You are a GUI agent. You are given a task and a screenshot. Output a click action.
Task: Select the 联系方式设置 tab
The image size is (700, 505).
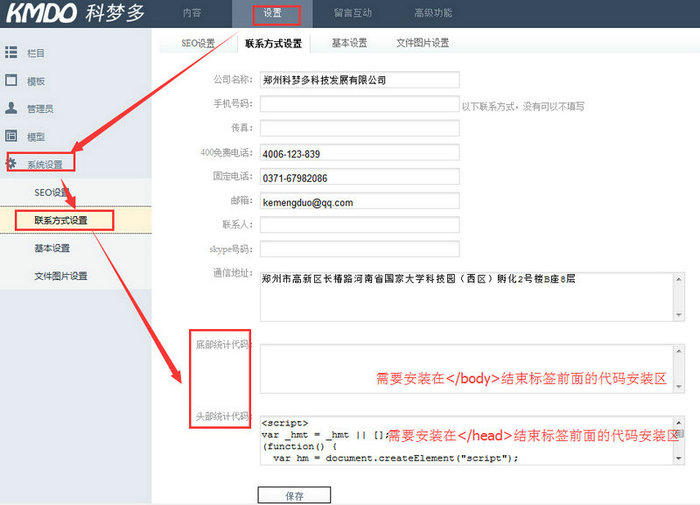click(273, 43)
